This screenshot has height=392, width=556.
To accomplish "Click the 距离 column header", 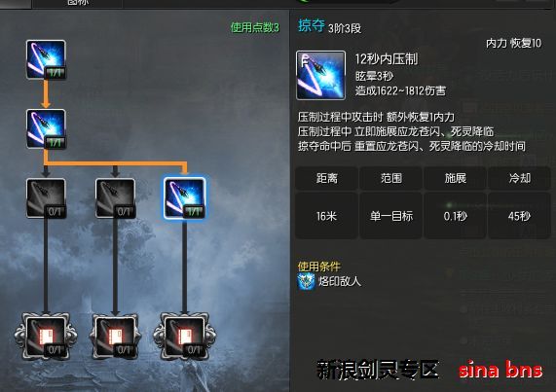I will click(326, 178).
